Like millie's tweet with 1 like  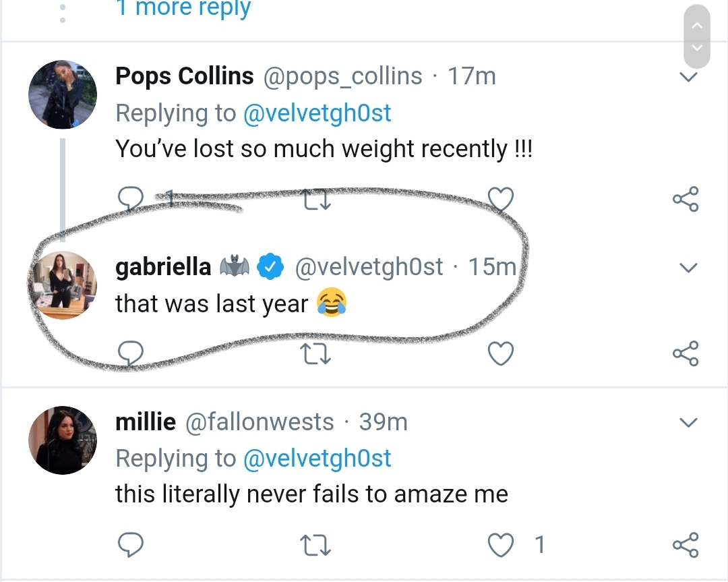coord(501,545)
